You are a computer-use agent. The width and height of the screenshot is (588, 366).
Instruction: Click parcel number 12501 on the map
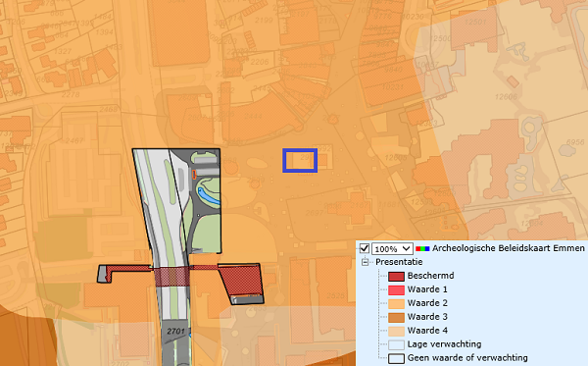(x=475, y=23)
